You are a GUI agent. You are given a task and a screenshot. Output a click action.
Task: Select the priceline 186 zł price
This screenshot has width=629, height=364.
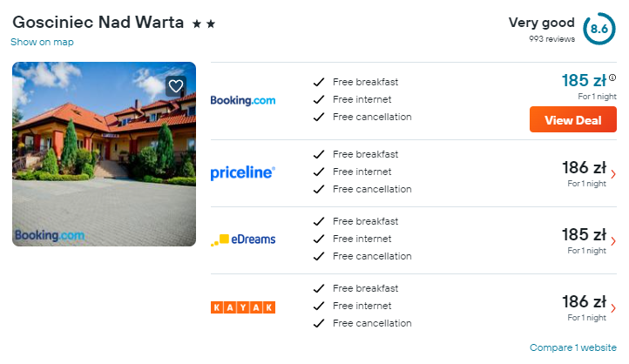point(584,167)
